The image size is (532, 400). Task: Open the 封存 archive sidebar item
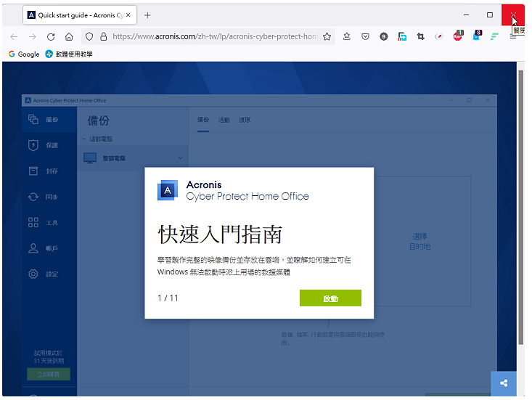[x=49, y=171]
